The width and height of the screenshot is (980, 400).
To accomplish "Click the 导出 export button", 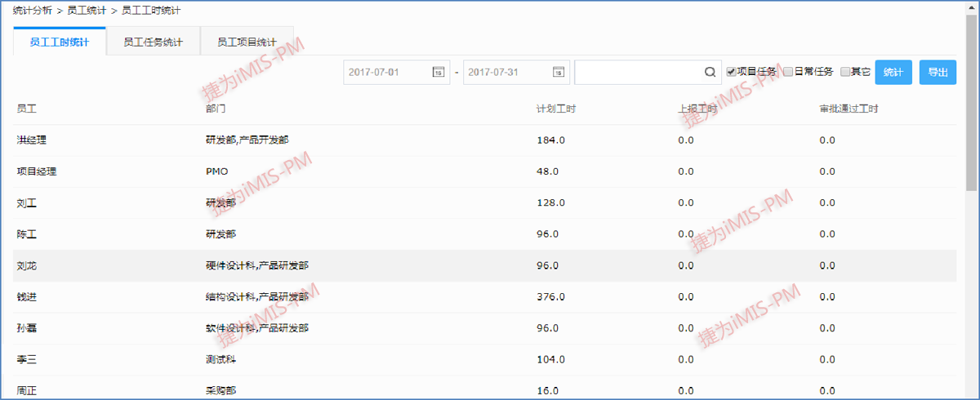I will tap(937, 72).
